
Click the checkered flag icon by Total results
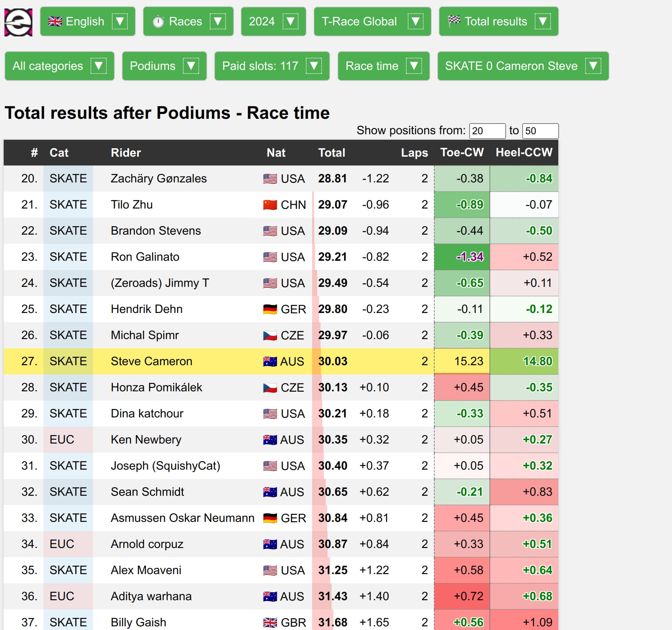coord(454,21)
